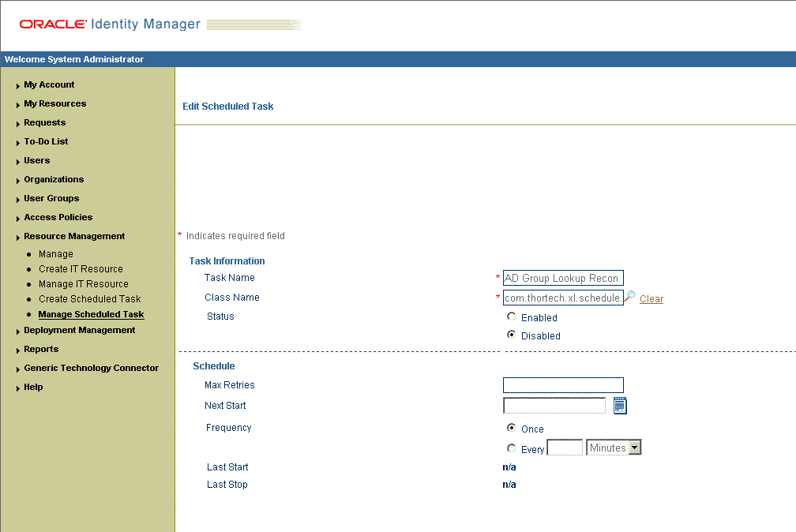Open My Resources in the sidebar

[x=54, y=103]
